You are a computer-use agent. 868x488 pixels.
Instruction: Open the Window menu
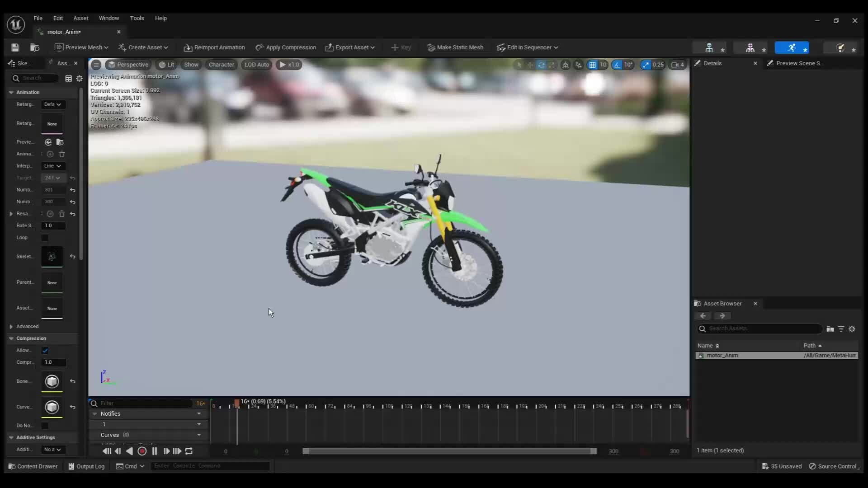109,18
